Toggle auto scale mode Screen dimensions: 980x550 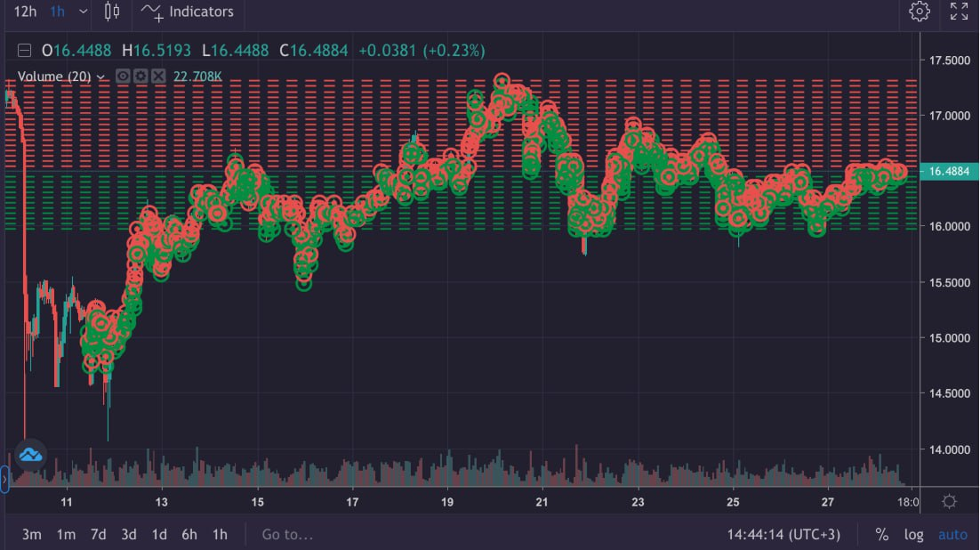[x=952, y=534]
